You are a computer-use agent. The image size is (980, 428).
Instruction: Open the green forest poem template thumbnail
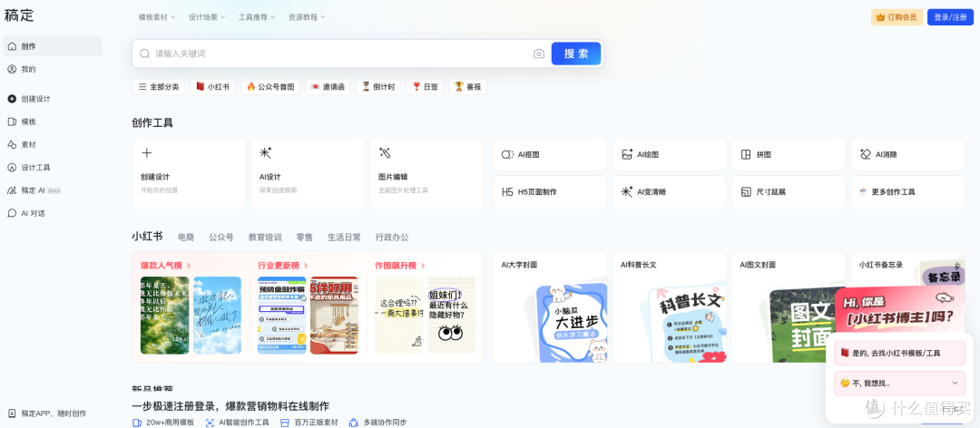point(164,316)
